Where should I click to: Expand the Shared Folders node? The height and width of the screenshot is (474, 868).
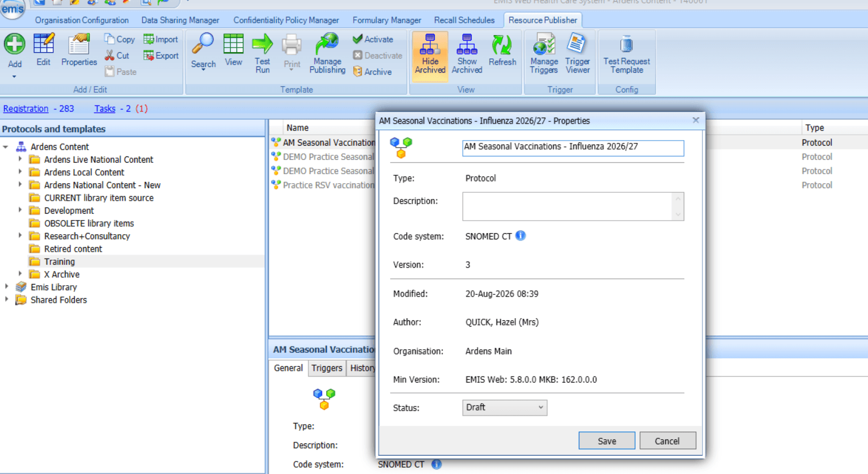pyautogui.click(x=6, y=299)
